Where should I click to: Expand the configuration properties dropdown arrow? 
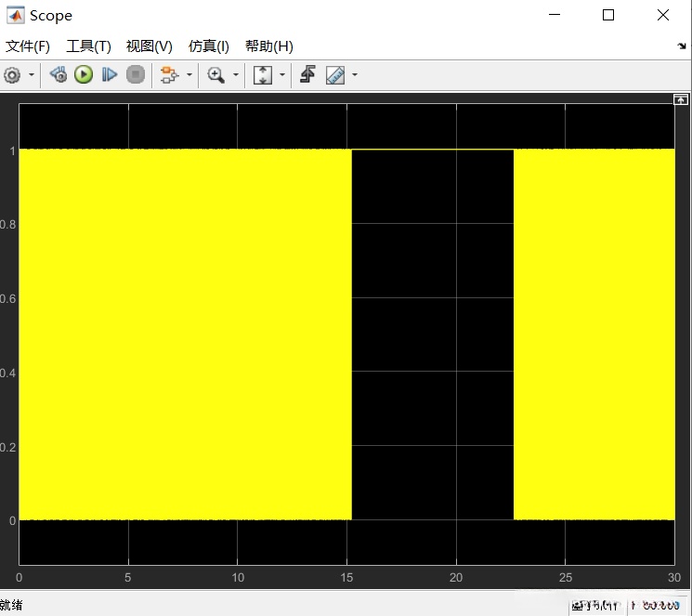click(x=32, y=74)
